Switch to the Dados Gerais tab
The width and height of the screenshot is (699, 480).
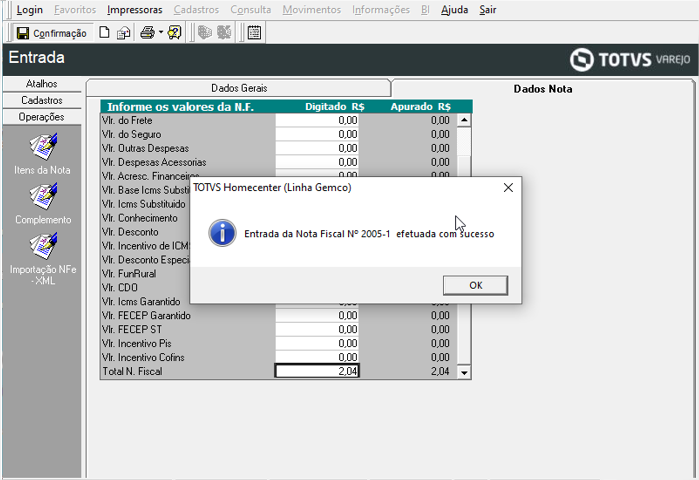coord(239,88)
